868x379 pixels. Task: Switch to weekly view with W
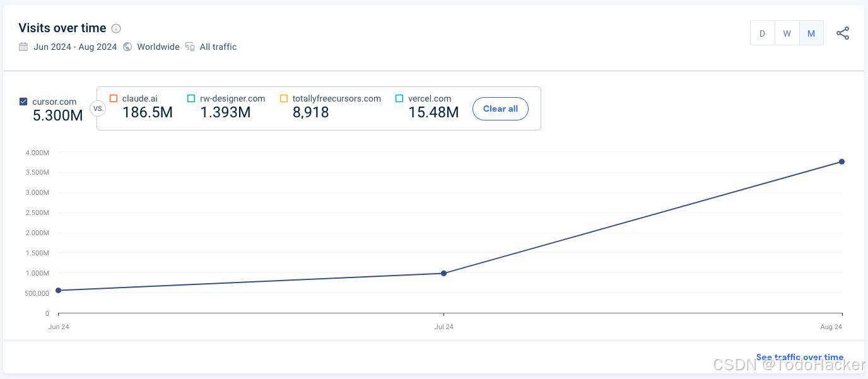pyautogui.click(x=787, y=33)
